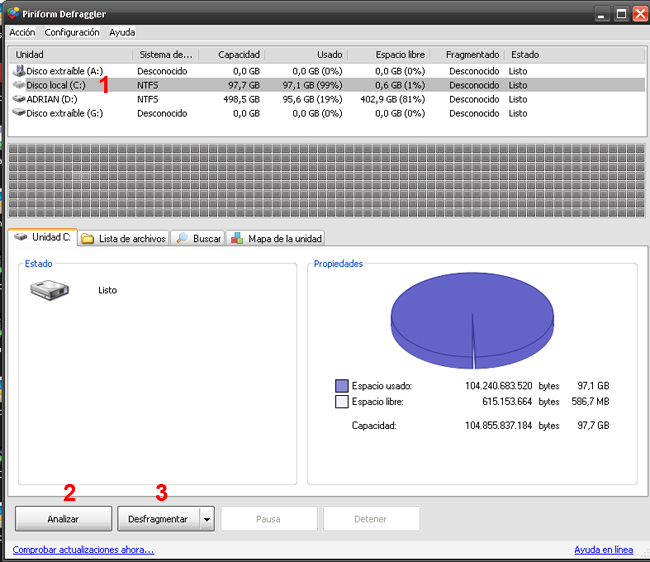Viewport: 650px width, 562px height.
Task: Open the Ayuda en línea link
Action: click(x=603, y=550)
